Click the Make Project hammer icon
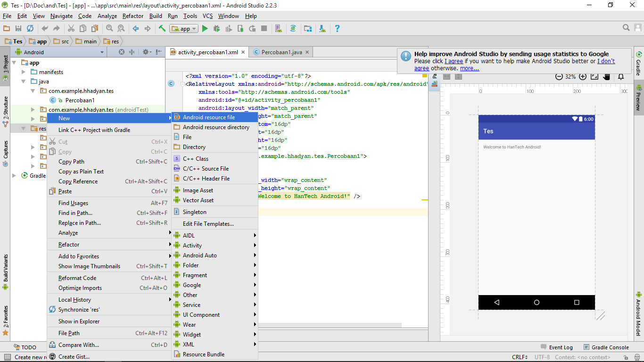The width and height of the screenshot is (644, 362). coord(162,29)
